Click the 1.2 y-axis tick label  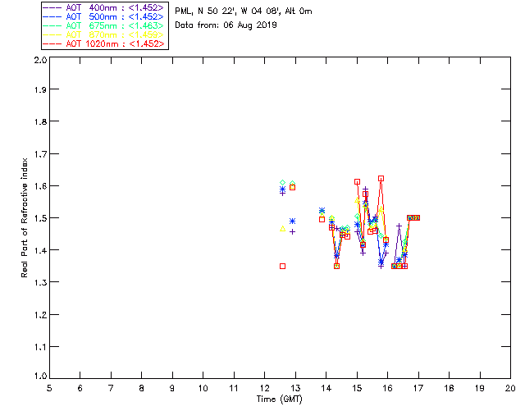click(40, 315)
